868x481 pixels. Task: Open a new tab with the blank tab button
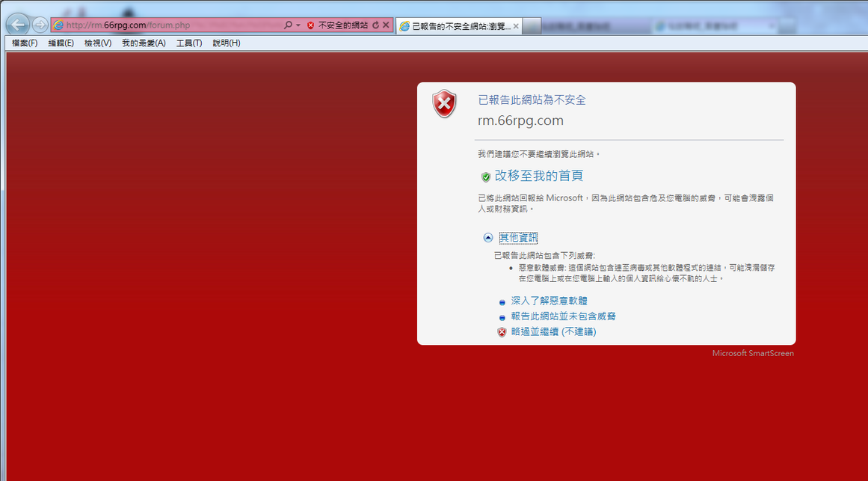coord(532,26)
